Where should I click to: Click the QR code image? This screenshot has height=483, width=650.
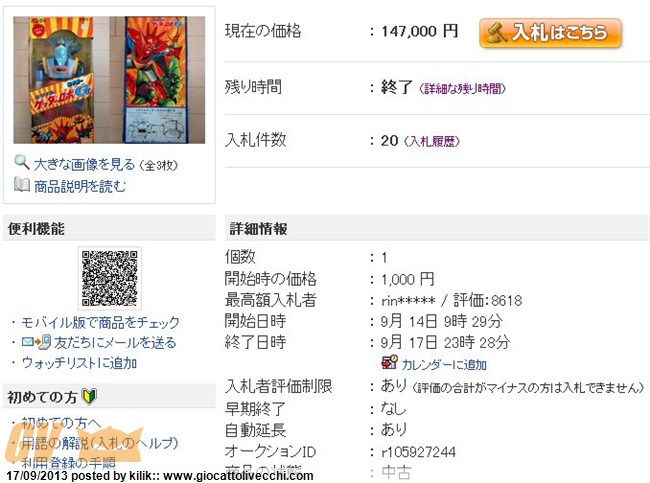109,278
